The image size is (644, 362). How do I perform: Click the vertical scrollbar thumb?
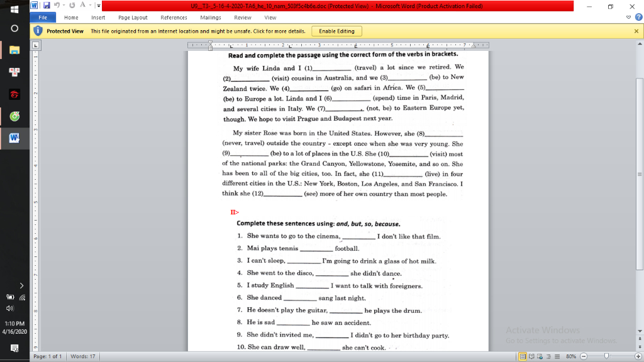point(640,173)
